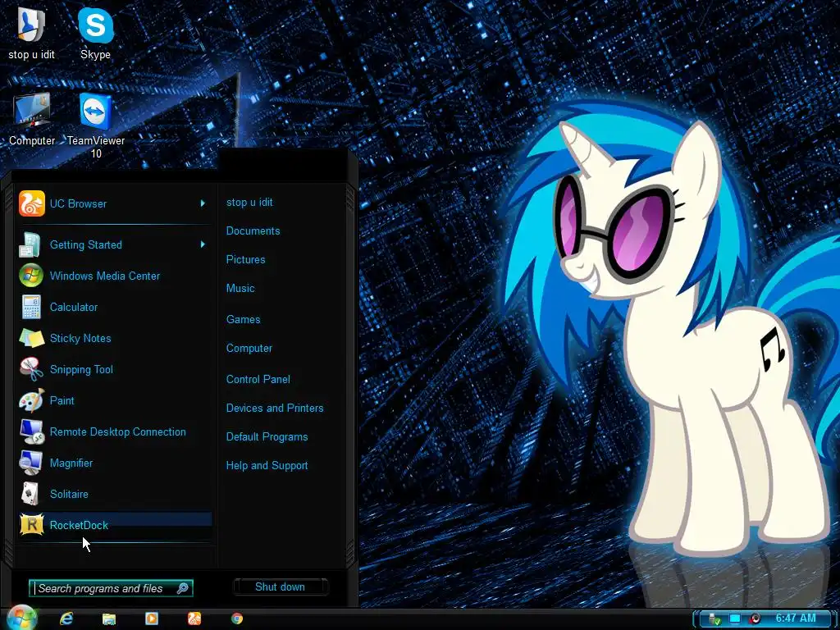Click the 6:47 AM clock
This screenshot has width=840, height=630.
(796, 619)
